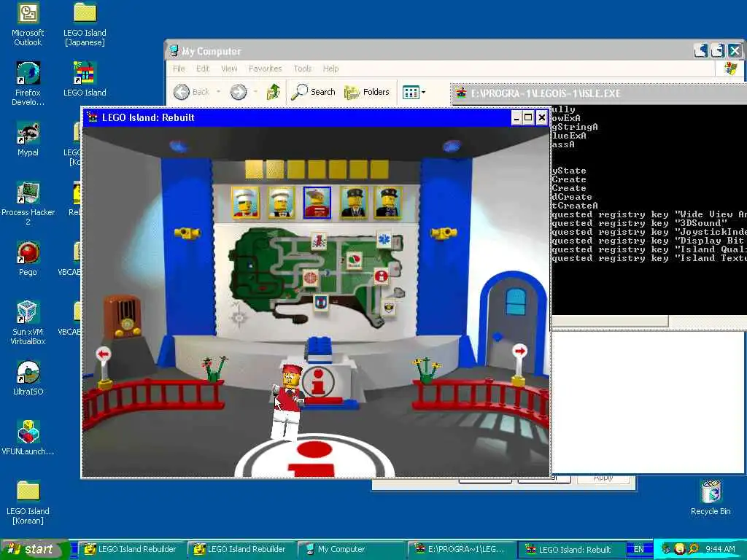Select Papa Brickolini character portrait
Screen dimensions: 747x560
point(281,203)
